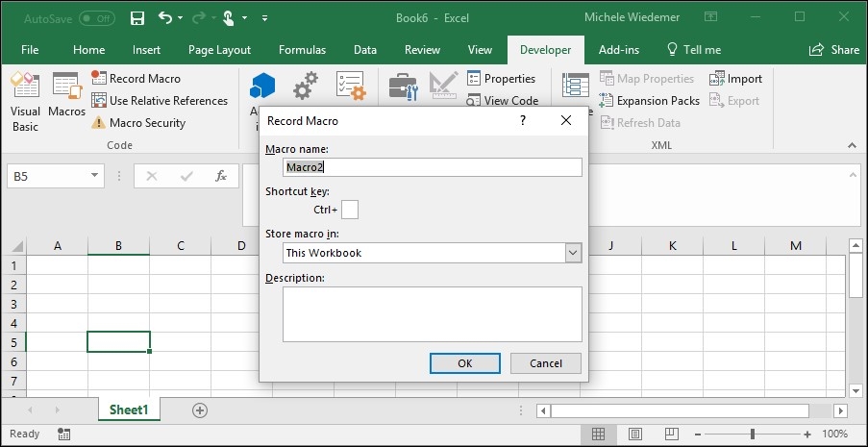The width and height of the screenshot is (868, 447).
Task: Open the Visual Basic editor
Action: coord(25,101)
